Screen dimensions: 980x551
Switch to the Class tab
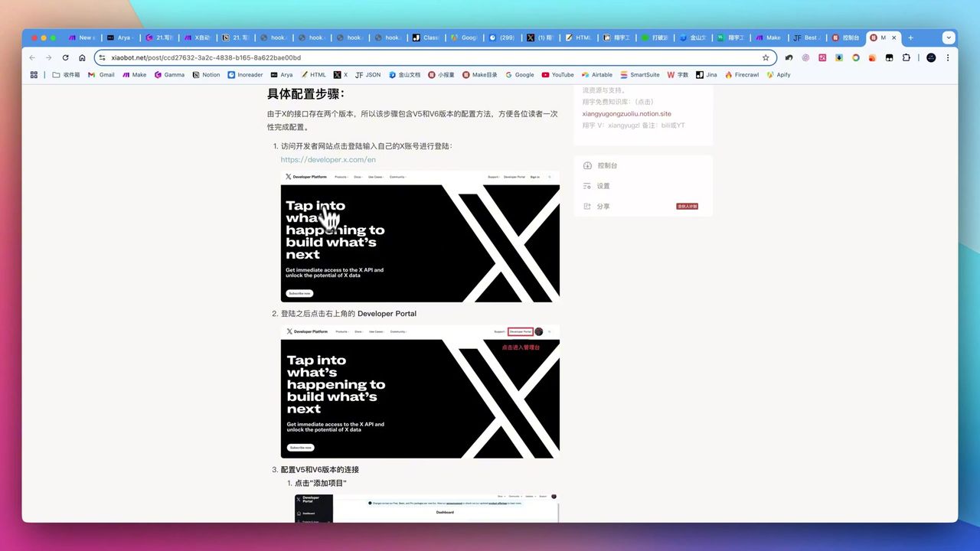click(x=426, y=37)
